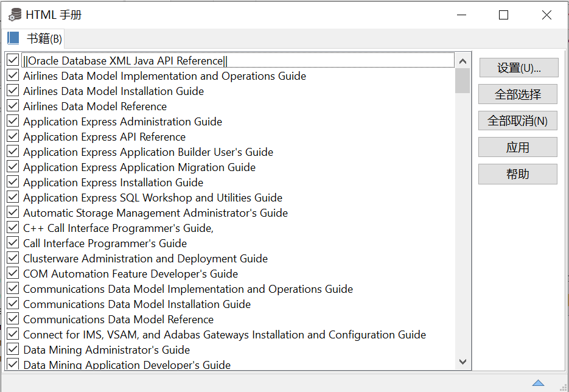Uncheck Automatic Storage Management Administrator's Guide
The height and width of the screenshot is (392, 569).
pyautogui.click(x=13, y=212)
